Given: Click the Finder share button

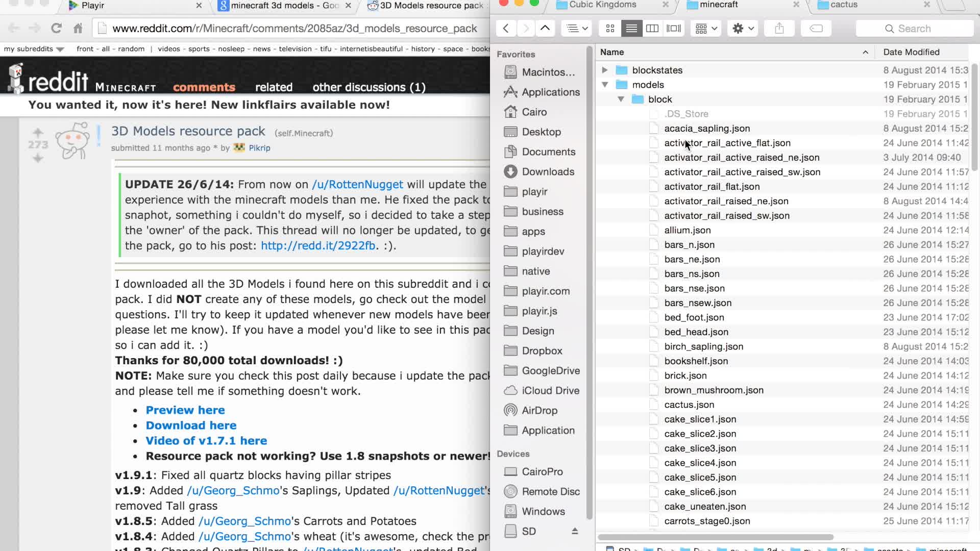Looking at the screenshot, I should [779, 29].
